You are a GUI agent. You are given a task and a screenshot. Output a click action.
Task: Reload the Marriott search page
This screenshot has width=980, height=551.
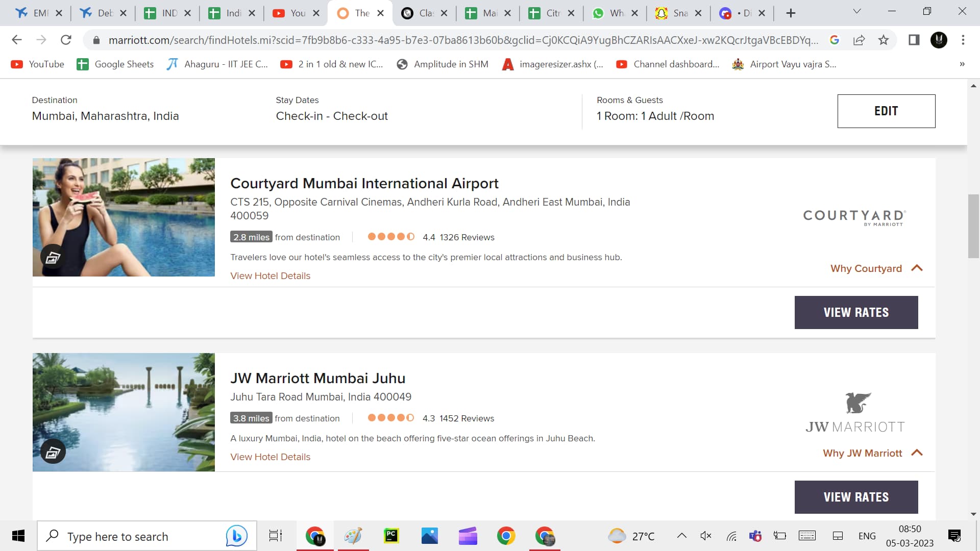pos(66,40)
